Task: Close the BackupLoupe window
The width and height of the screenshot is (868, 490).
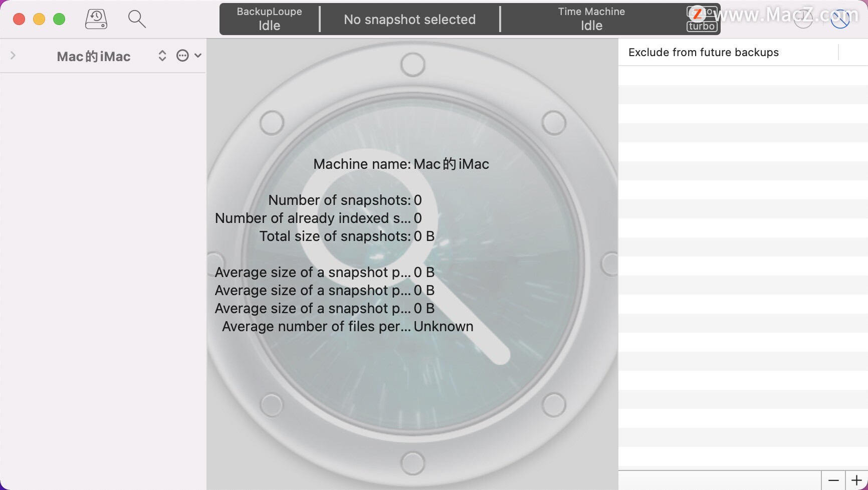Action: click(19, 19)
